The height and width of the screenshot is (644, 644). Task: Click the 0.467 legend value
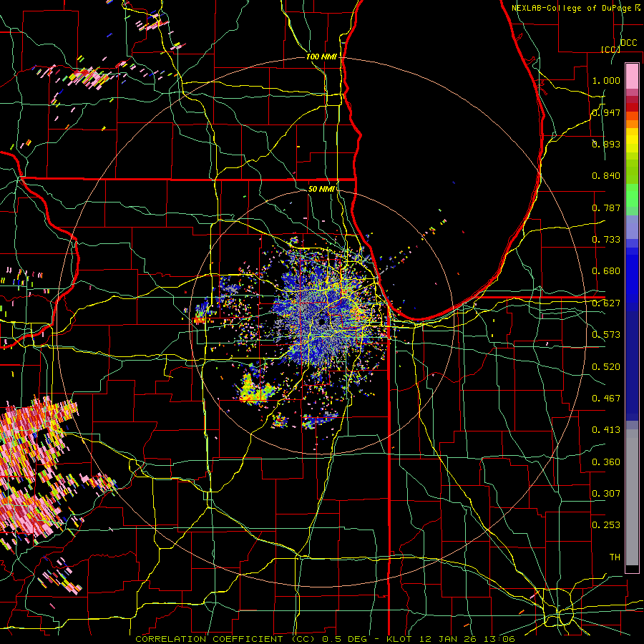click(606, 399)
